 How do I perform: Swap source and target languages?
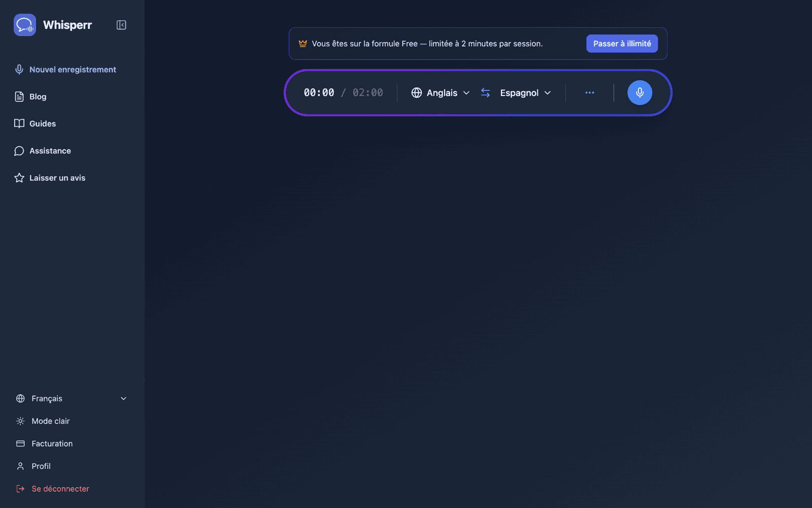tap(486, 92)
